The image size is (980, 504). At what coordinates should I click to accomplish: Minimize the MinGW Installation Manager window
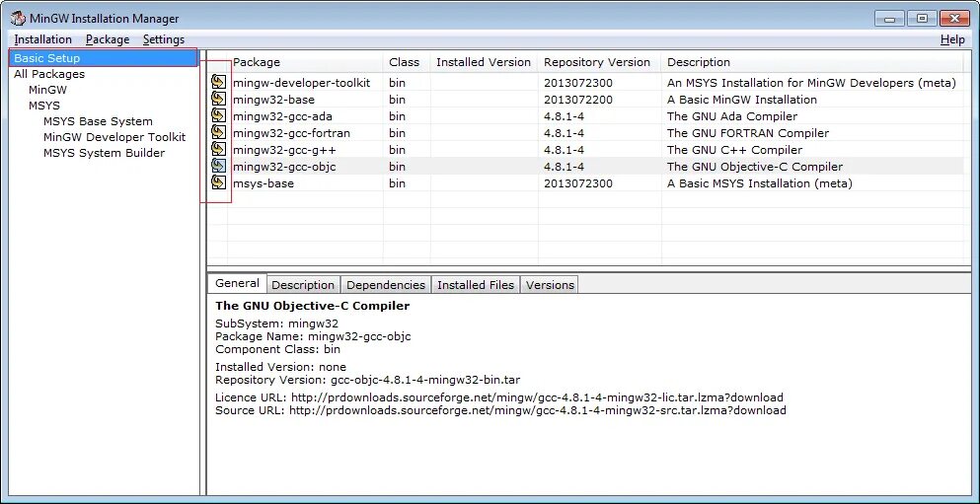(889, 19)
